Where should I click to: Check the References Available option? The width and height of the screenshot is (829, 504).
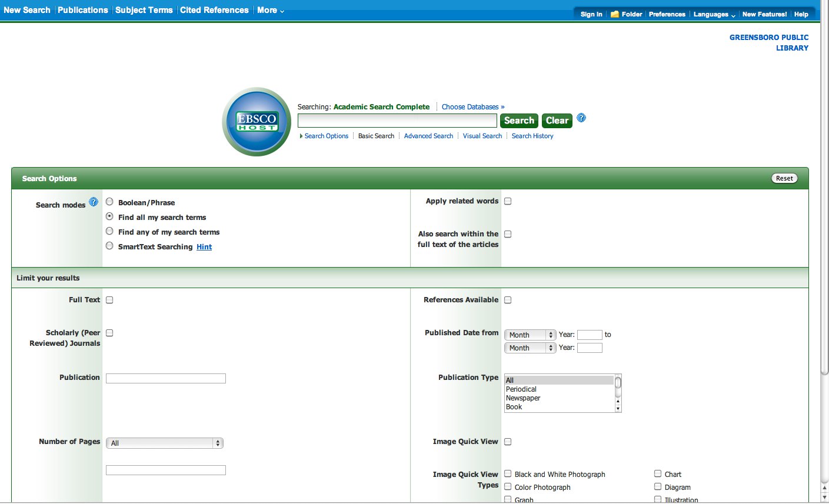tap(508, 299)
